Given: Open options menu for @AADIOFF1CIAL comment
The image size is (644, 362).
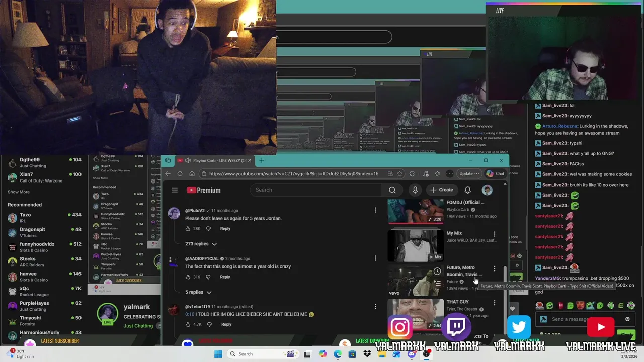Looking at the screenshot, I should (x=375, y=258).
